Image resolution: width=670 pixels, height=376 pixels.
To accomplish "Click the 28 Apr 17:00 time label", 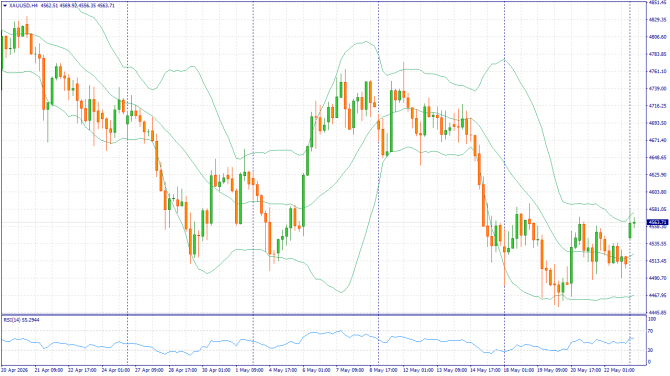I will pos(183,370).
